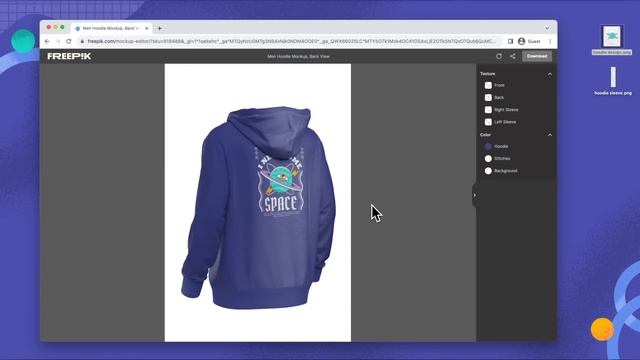
Task: Collapse the Texture section
Action: (550, 74)
